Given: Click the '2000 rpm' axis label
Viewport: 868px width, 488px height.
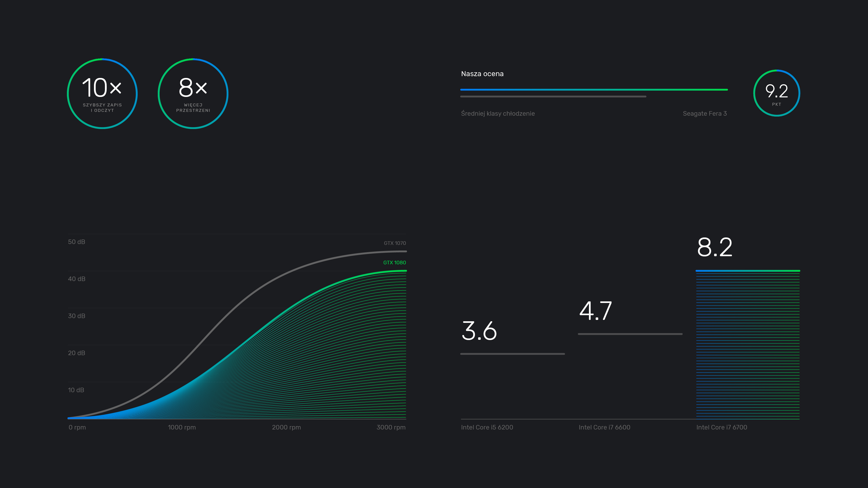Looking at the screenshot, I should click(286, 427).
